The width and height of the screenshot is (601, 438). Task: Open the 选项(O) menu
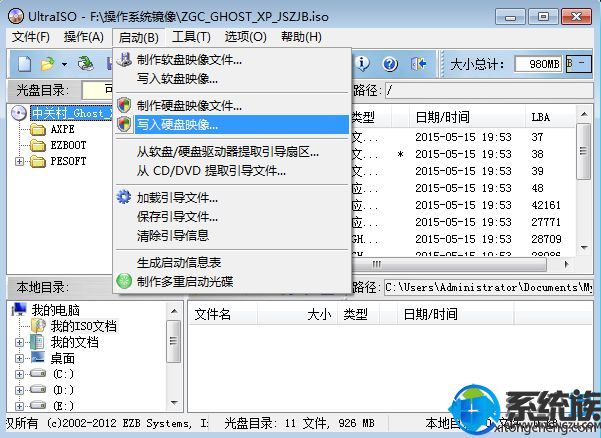pyautogui.click(x=245, y=37)
